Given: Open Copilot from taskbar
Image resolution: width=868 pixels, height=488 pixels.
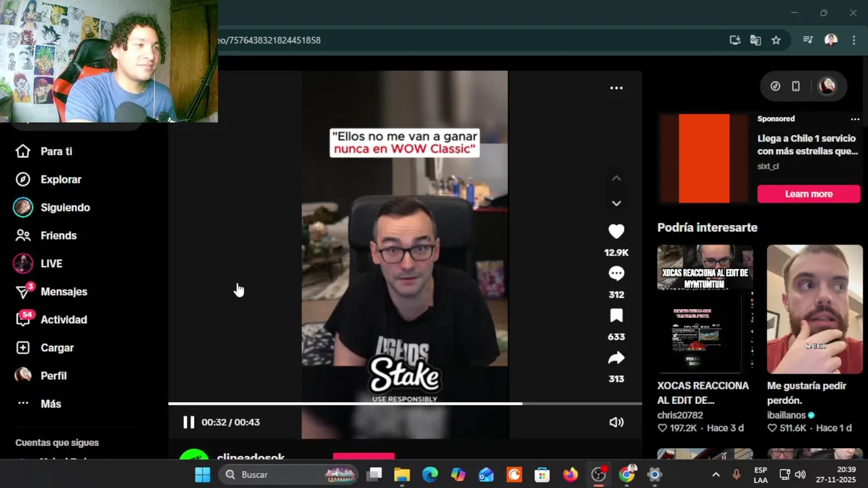Looking at the screenshot, I should click(458, 474).
